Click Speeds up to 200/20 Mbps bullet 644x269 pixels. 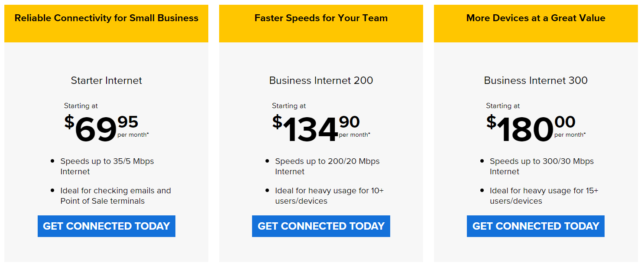[x=327, y=167]
